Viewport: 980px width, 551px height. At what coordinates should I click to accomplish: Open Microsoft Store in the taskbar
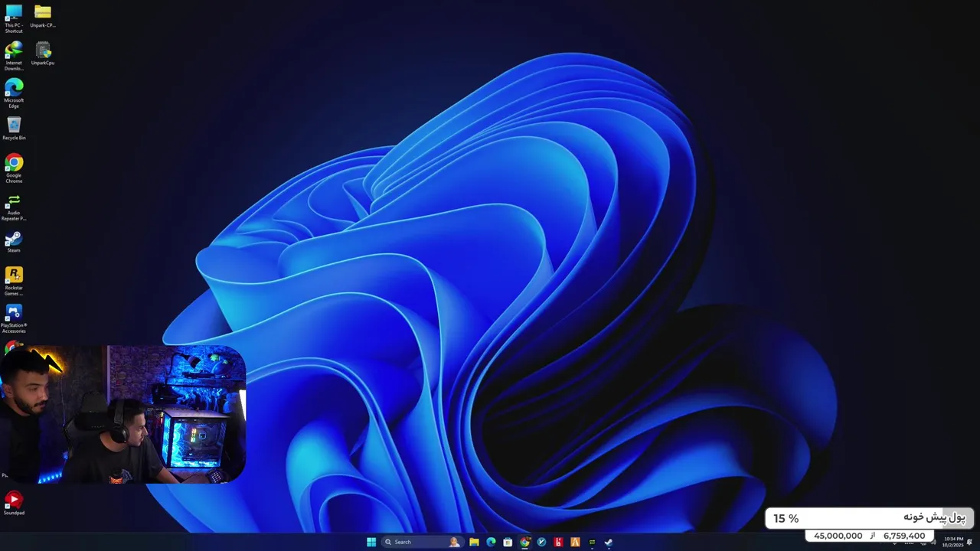[x=508, y=542]
